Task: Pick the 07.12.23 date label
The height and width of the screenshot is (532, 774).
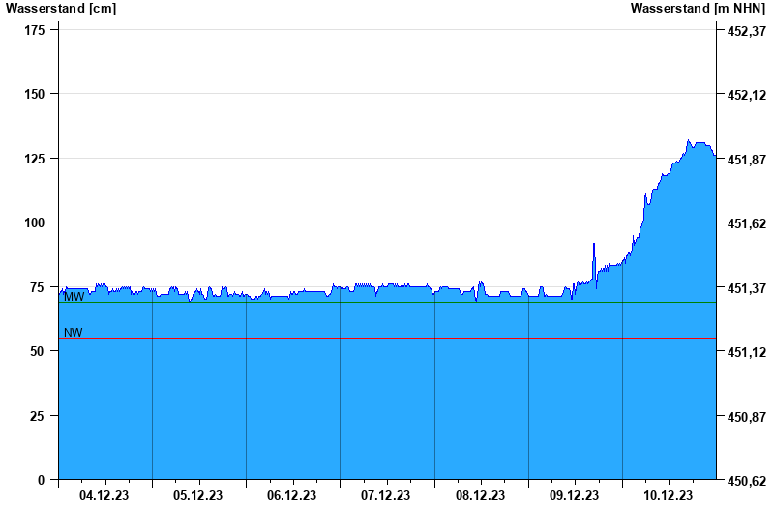Action: pyautogui.click(x=385, y=495)
